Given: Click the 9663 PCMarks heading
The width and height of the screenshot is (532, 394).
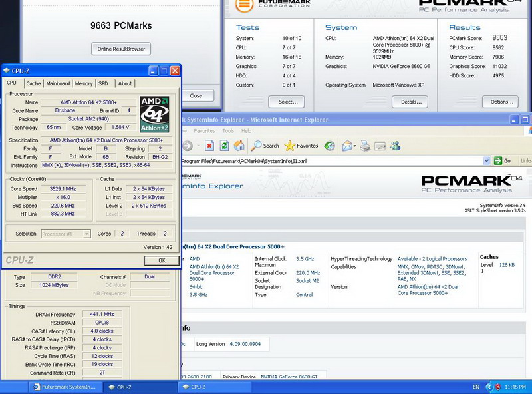Looking at the screenshot, I should pyautogui.click(x=121, y=25).
